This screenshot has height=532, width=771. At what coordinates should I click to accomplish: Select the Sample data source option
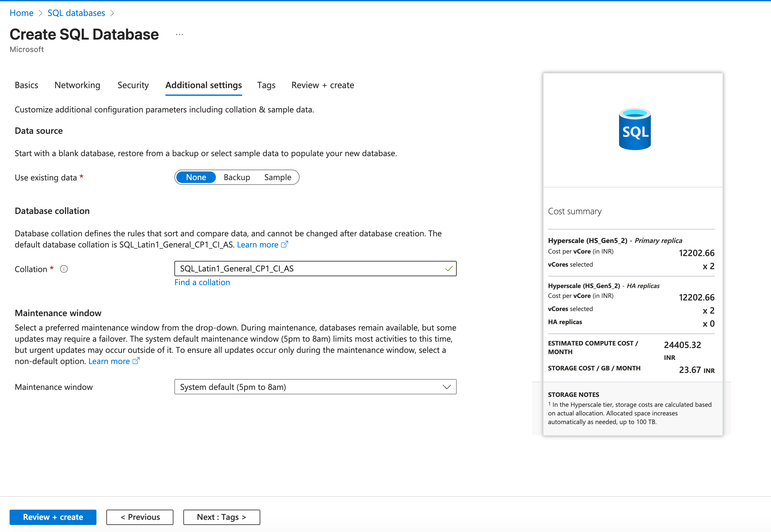coord(277,177)
